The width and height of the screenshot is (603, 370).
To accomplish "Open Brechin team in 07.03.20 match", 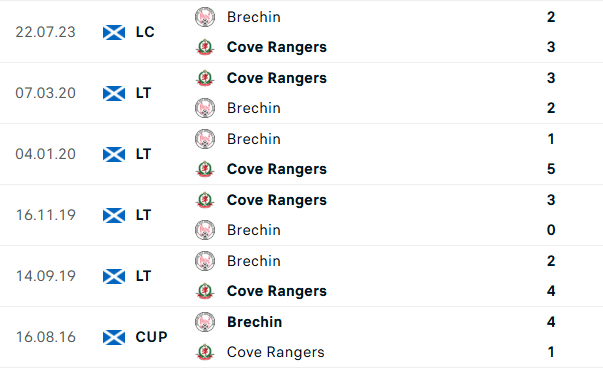I will point(254,108).
